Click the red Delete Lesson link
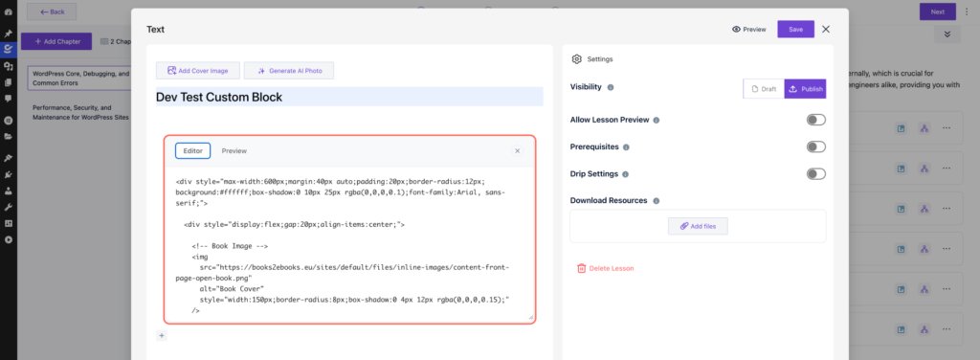Screen dimensions: 980x360 (605, 268)
